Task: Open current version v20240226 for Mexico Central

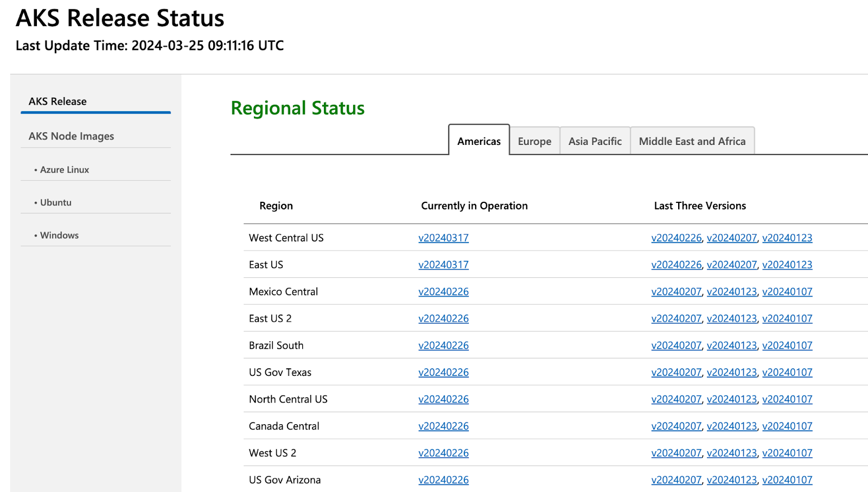Action: click(443, 292)
